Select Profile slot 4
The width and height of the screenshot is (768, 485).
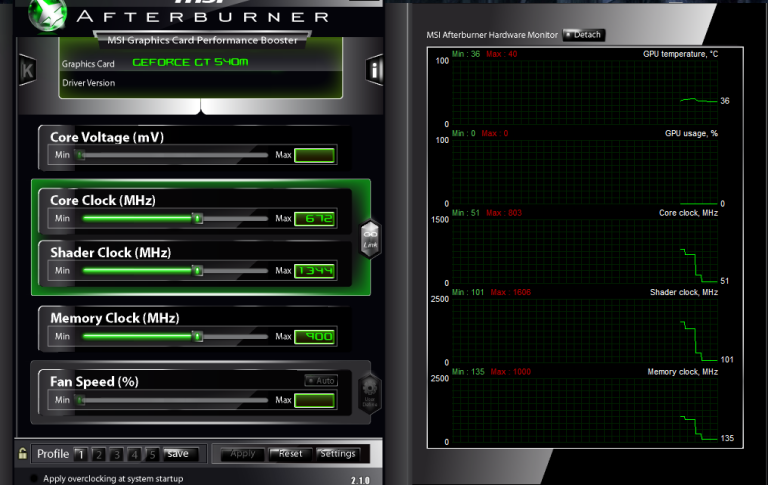pyautogui.click(x=134, y=454)
